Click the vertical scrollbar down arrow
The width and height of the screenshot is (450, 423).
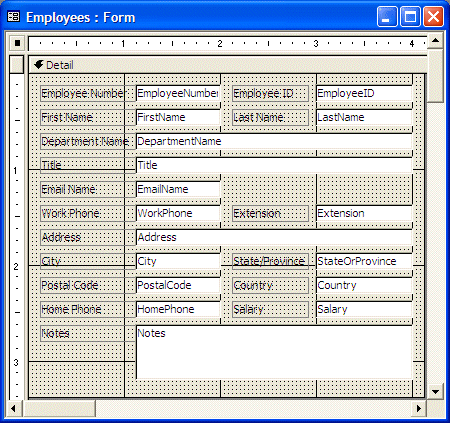435,391
